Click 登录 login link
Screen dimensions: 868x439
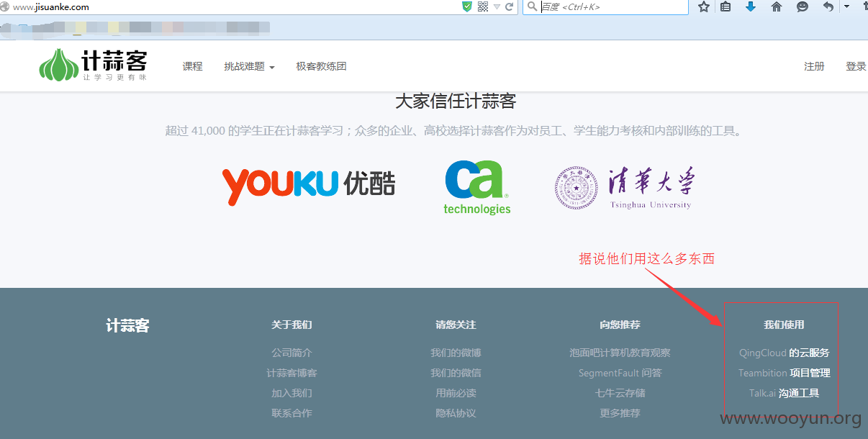click(856, 66)
